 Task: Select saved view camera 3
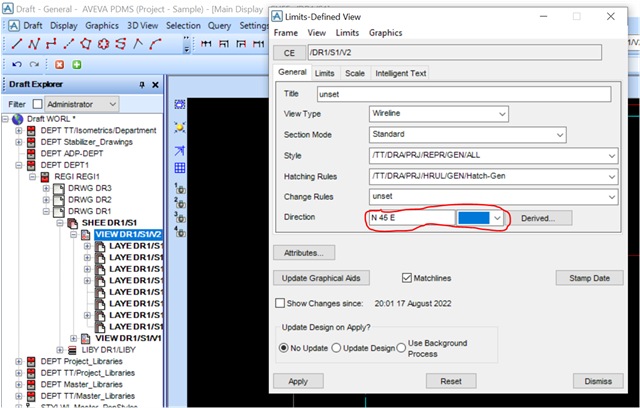(180, 217)
